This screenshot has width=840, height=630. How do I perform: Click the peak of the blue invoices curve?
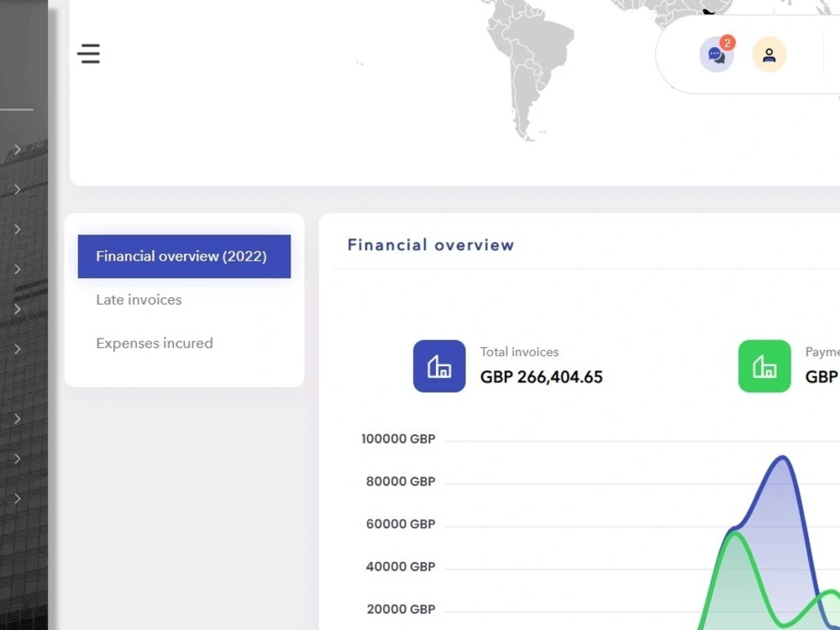[783, 457]
